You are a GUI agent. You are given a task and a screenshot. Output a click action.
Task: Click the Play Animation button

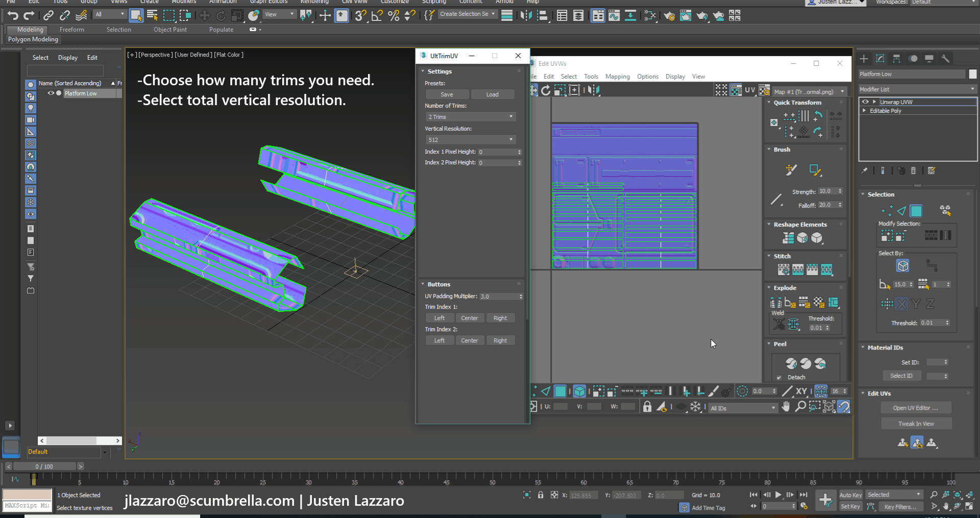[778, 495]
